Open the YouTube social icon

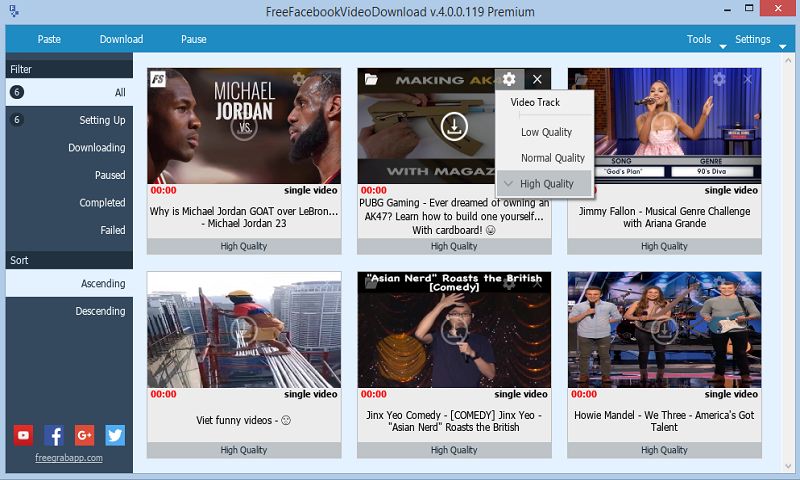23,435
